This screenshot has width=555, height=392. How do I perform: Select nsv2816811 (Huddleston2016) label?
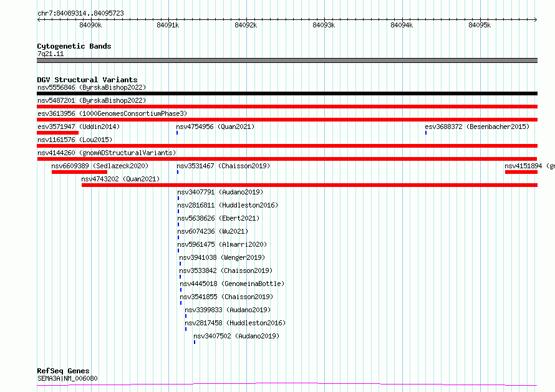(228, 205)
